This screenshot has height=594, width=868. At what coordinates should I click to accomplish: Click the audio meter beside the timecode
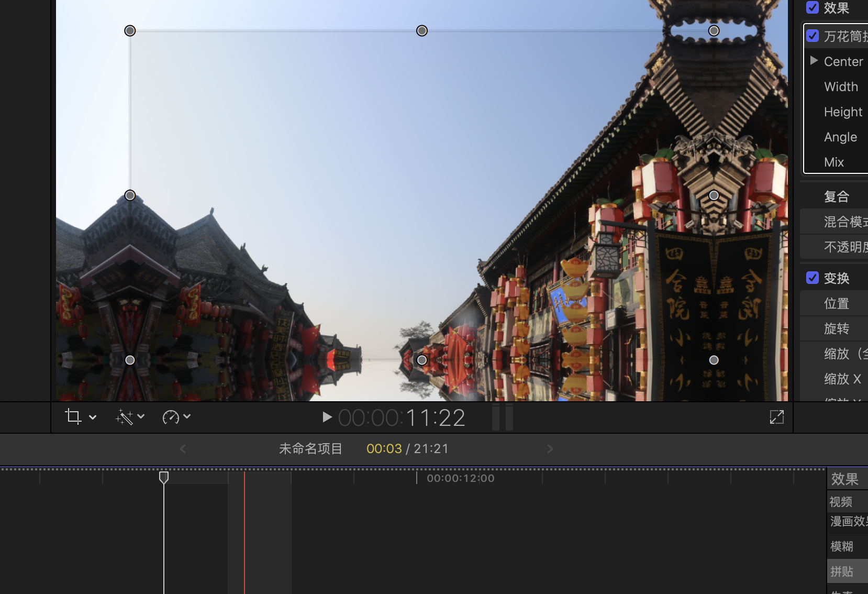[503, 417]
